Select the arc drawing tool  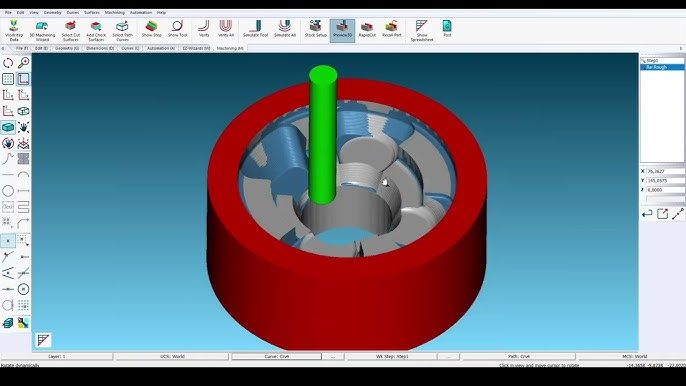24,175
